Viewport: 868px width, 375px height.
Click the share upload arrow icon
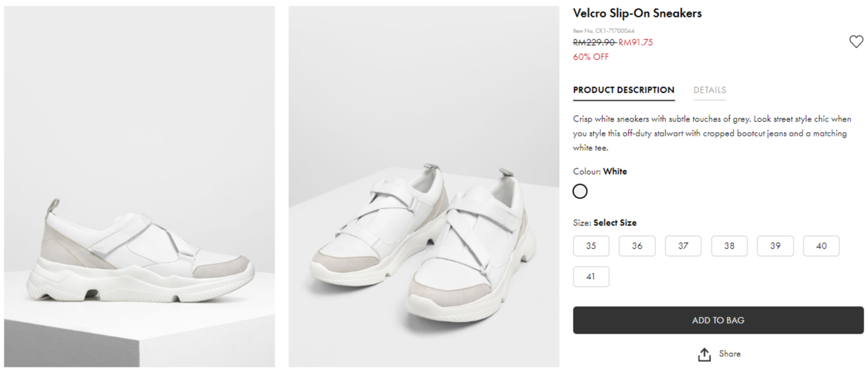[704, 354]
